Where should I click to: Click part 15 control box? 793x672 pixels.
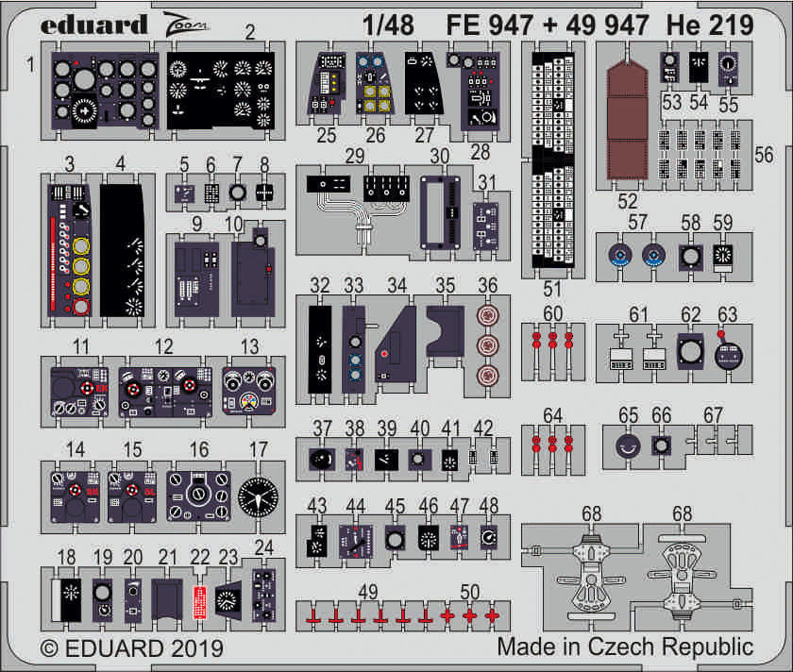132,496
